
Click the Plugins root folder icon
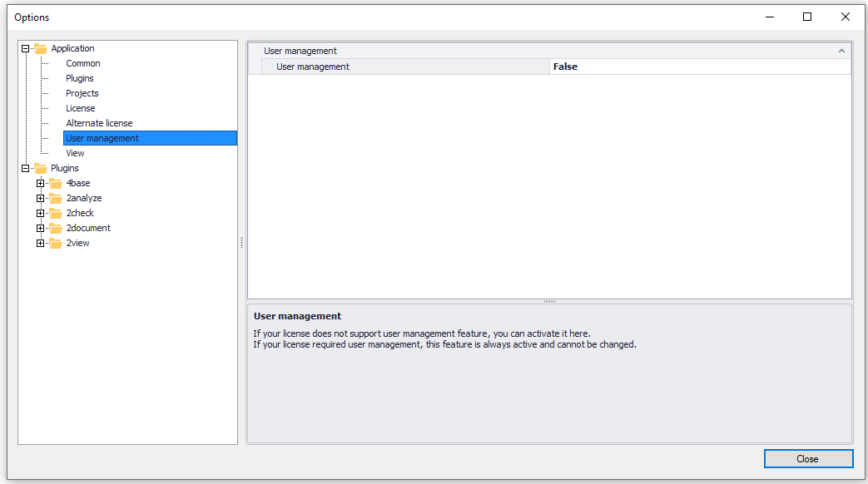41,168
